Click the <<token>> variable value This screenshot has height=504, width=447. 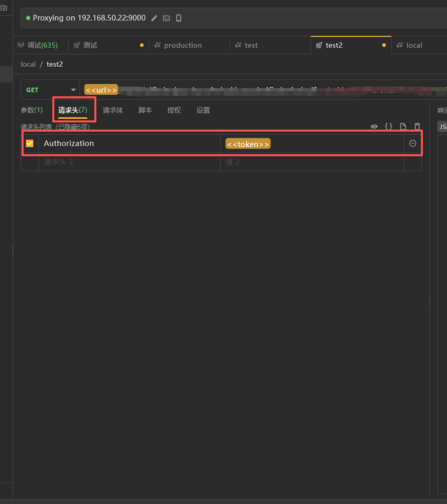click(248, 144)
